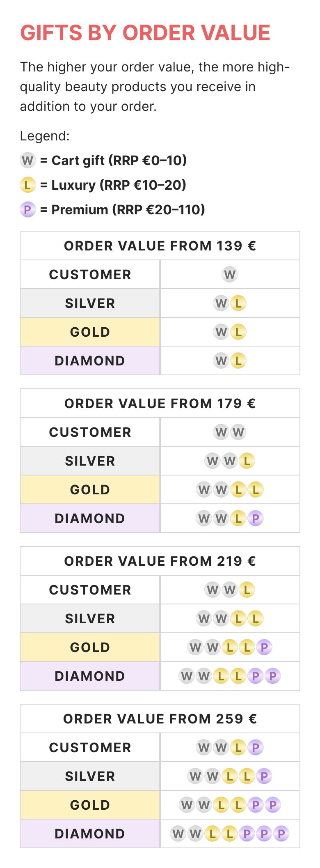
Task: Click the Diamond label in the 259 € table
Action: click(90, 834)
